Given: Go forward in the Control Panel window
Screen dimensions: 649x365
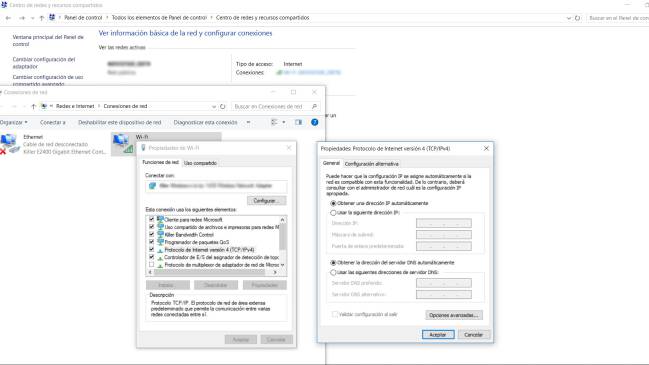Looking at the screenshot, I should click(x=22, y=18).
